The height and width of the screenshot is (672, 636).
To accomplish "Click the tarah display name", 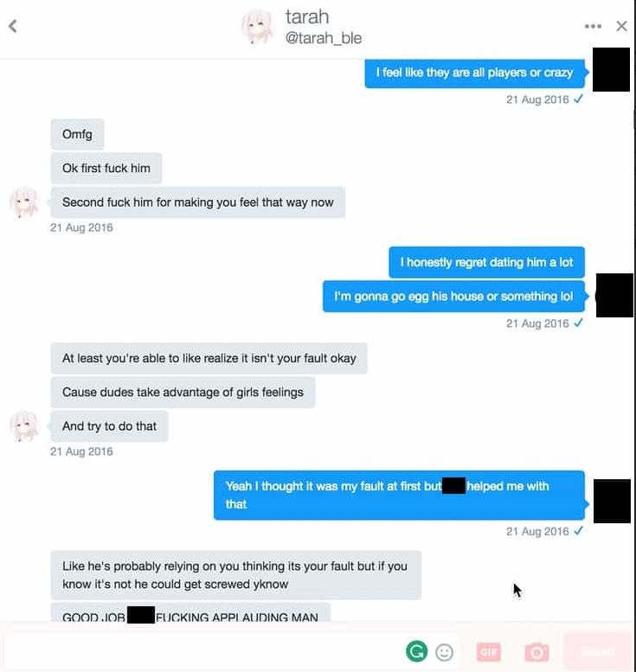I will point(307,17).
